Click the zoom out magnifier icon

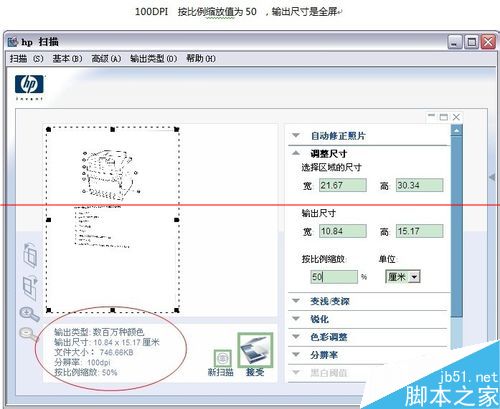[29, 334]
